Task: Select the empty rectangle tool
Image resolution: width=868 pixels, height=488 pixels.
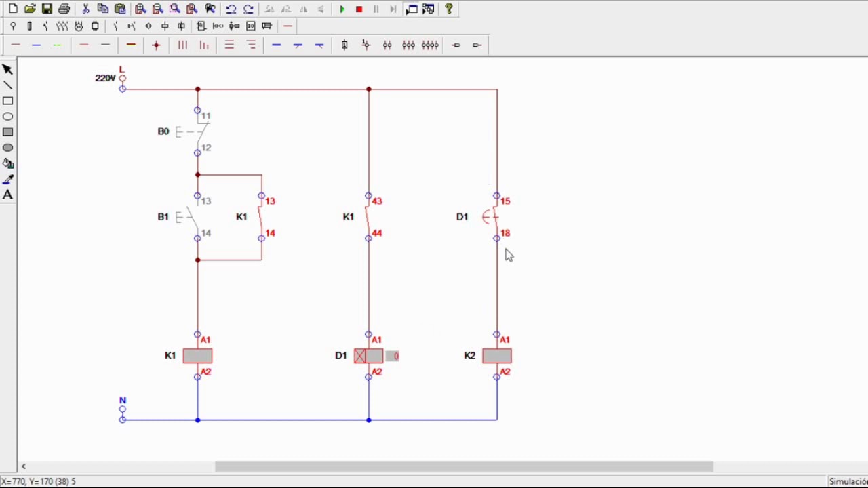Action: tap(7, 101)
